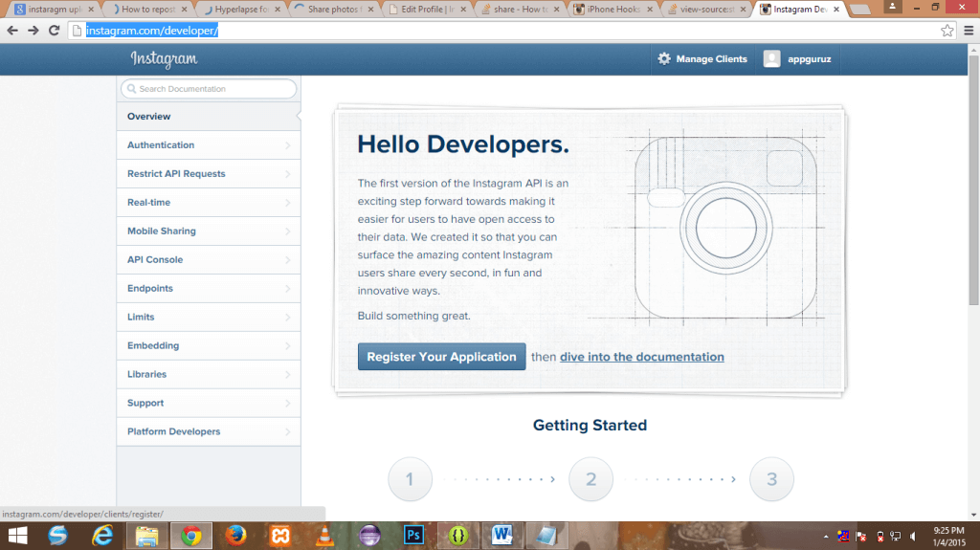Switch to 'Share photos' browser tab
This screenshot has width=980, height=550.
point(334,10)
